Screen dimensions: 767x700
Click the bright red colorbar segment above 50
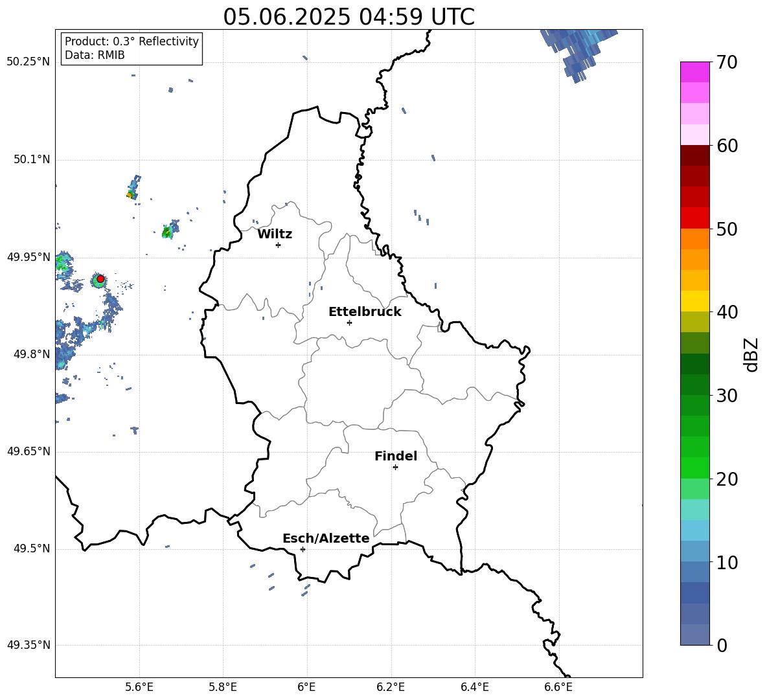point(694,218)
